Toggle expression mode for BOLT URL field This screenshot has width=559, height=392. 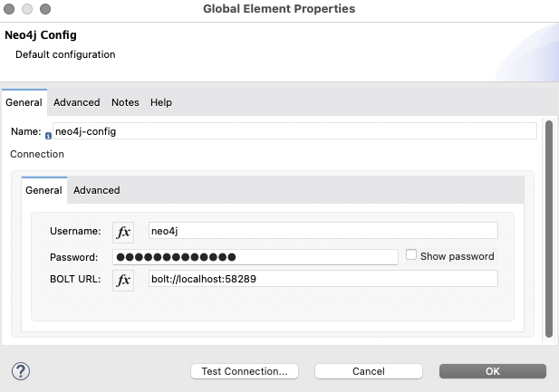pos(123,280)
